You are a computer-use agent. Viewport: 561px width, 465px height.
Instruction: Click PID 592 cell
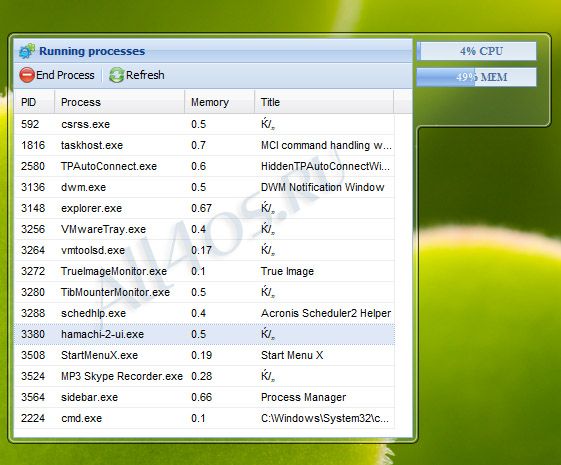coord(30,124)
